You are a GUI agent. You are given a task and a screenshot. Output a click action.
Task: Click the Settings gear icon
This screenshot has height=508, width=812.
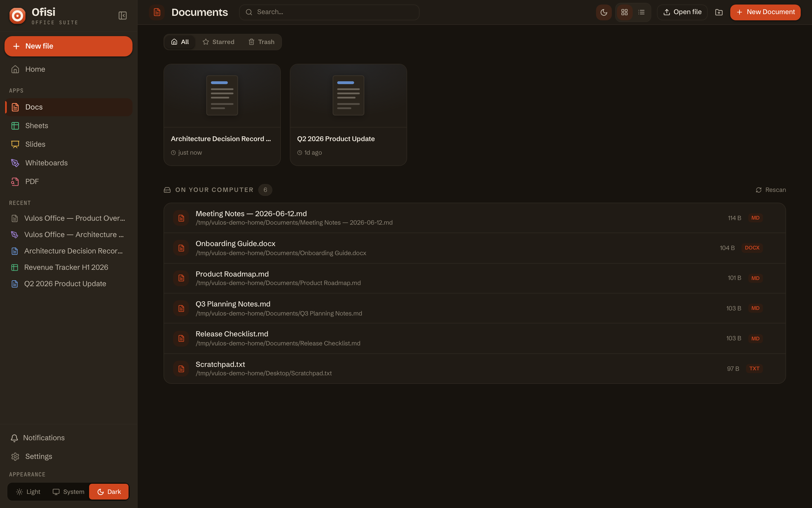(x=15, y=457)
